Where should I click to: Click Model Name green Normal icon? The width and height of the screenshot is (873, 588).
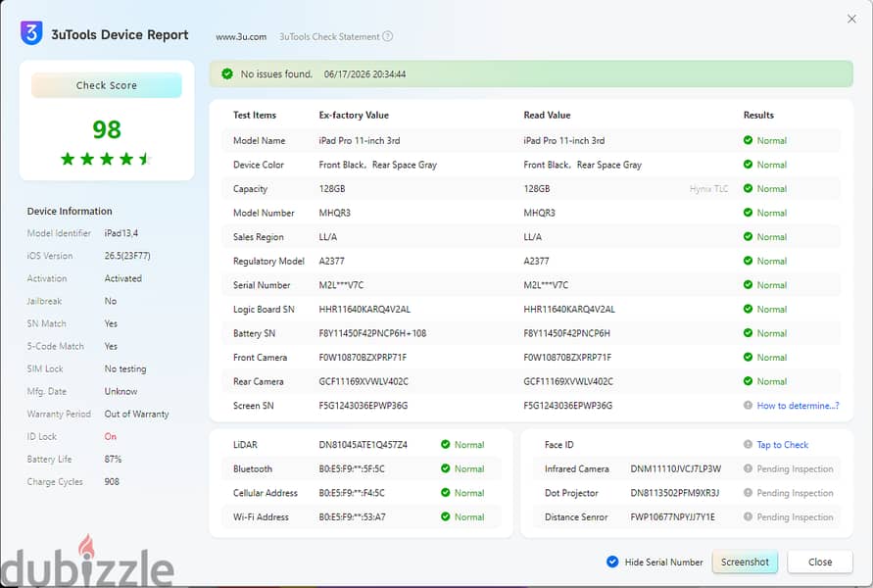click(749, 140)
